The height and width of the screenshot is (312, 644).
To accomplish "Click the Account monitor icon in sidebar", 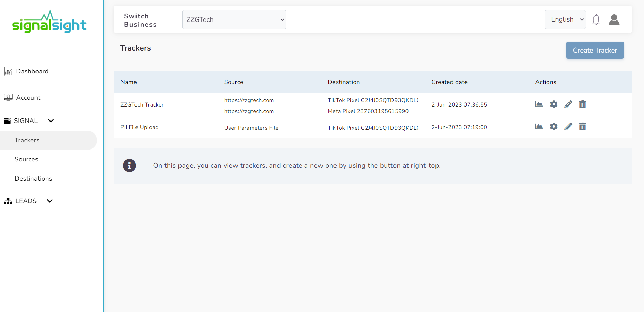I will [8, 97].
